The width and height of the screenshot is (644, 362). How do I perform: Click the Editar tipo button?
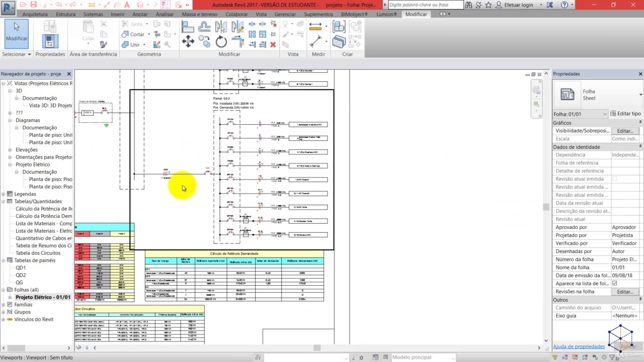pyautogui.click(x=625, y=114)
